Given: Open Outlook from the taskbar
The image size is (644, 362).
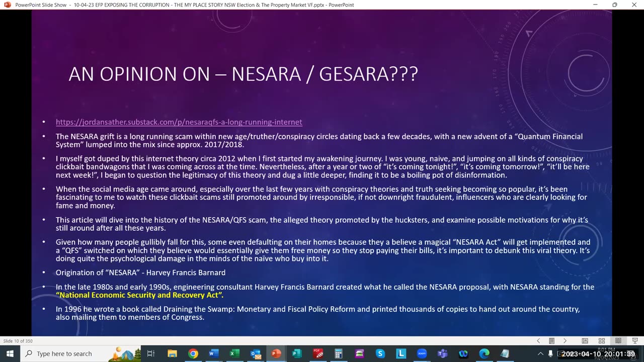Looking at the screenshot, I should tap(256, 353).
